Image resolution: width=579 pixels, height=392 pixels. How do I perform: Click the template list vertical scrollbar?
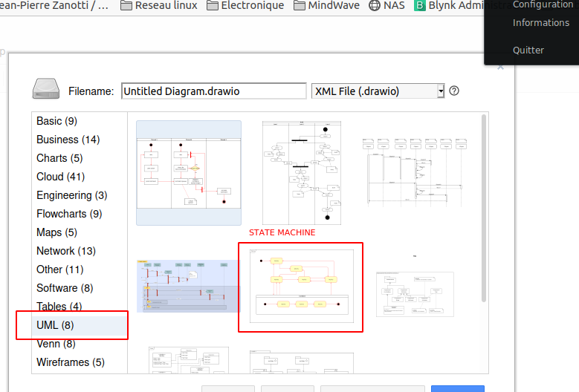484,208
